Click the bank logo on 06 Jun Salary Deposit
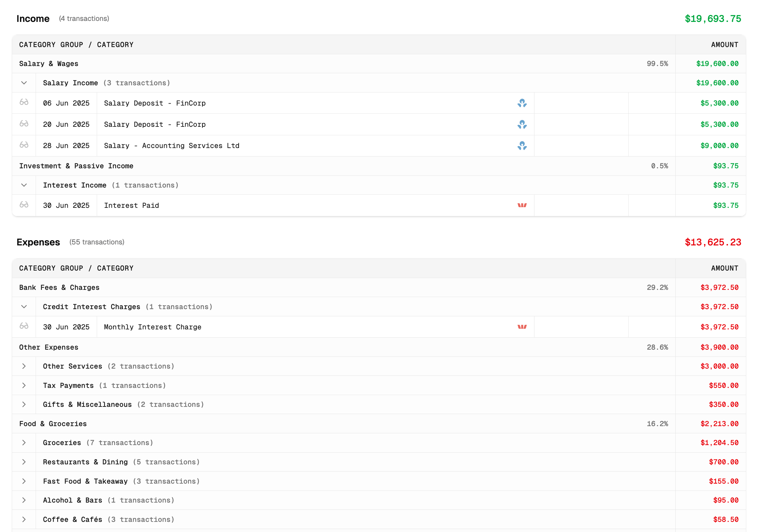Image resolution: width=759 pixels, height=532 pixels. 522,103
